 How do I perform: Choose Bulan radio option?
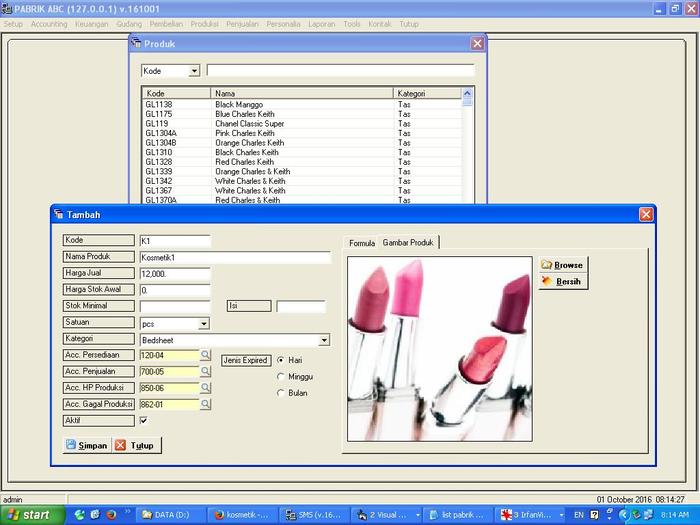[280, 393]
